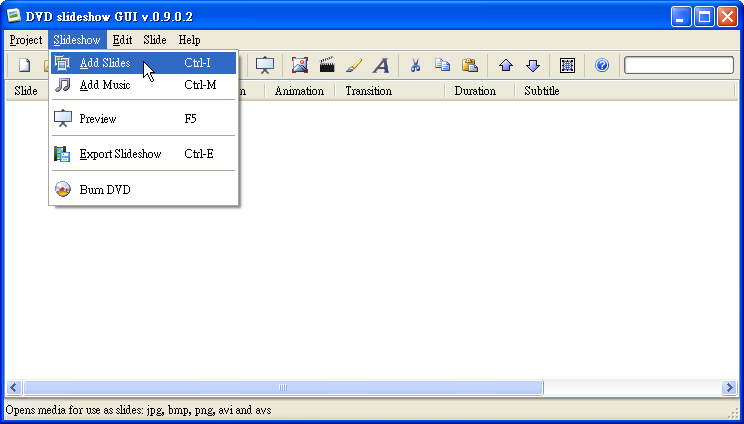Click the blue Help question mark icon

click(x=602, y=65)
